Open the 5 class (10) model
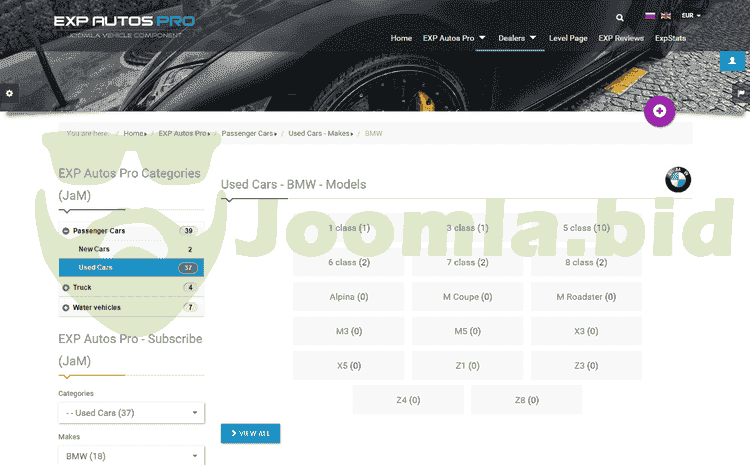Image resolution: width=750 pixels, height=465 pixels. click(586, 228)
